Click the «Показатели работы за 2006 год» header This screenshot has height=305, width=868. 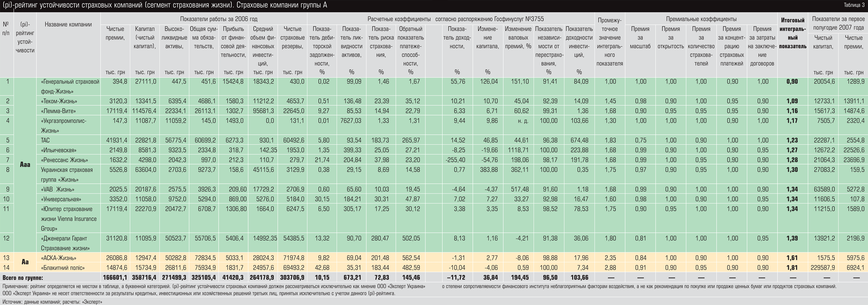(x=218, y=19)
